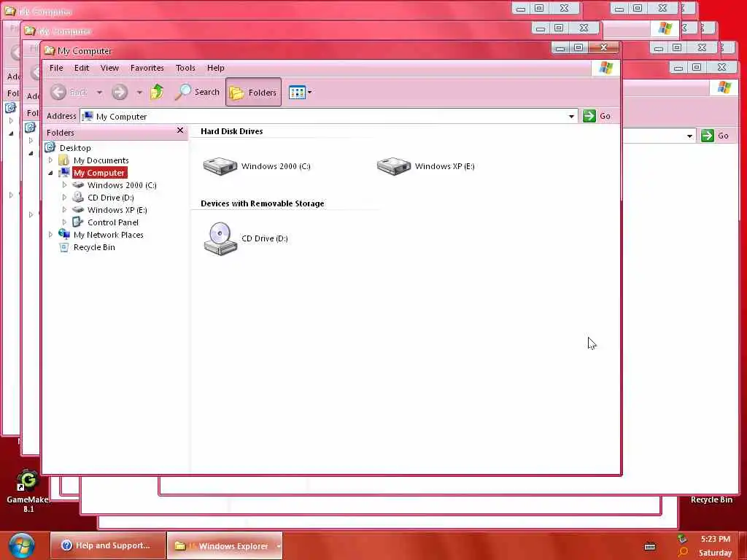Click the green Go arrow button
This screenshot has height=560, width=747.
coord(589,116)
